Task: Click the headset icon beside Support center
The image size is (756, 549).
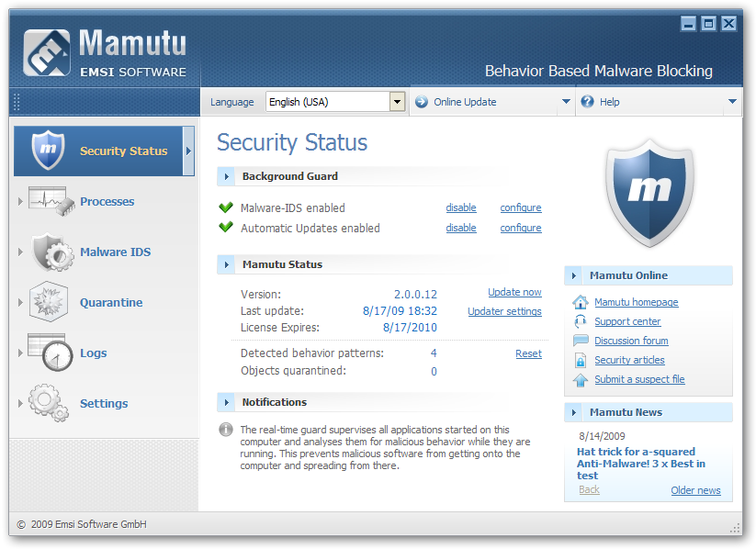Action: pos(581,321)
